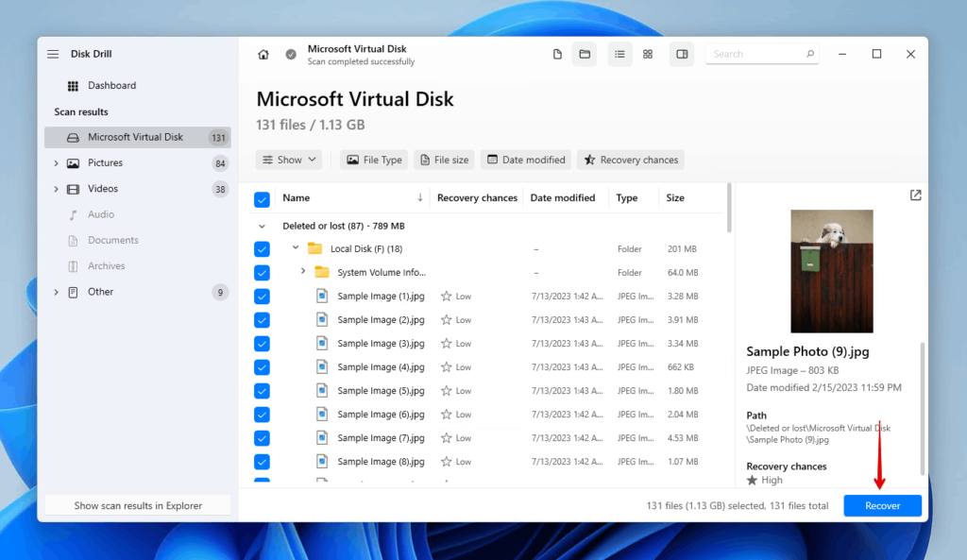The height and width of the screenshot is (560, 967).
Task: Click the folder structure view icon
Action: pyautogui.click(x=585, y=54)
